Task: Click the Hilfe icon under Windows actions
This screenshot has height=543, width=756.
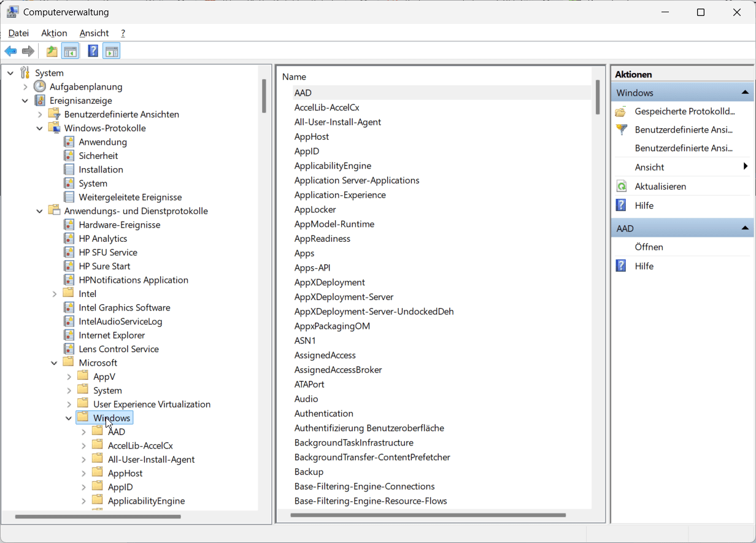Action: (x=622, y=205)
